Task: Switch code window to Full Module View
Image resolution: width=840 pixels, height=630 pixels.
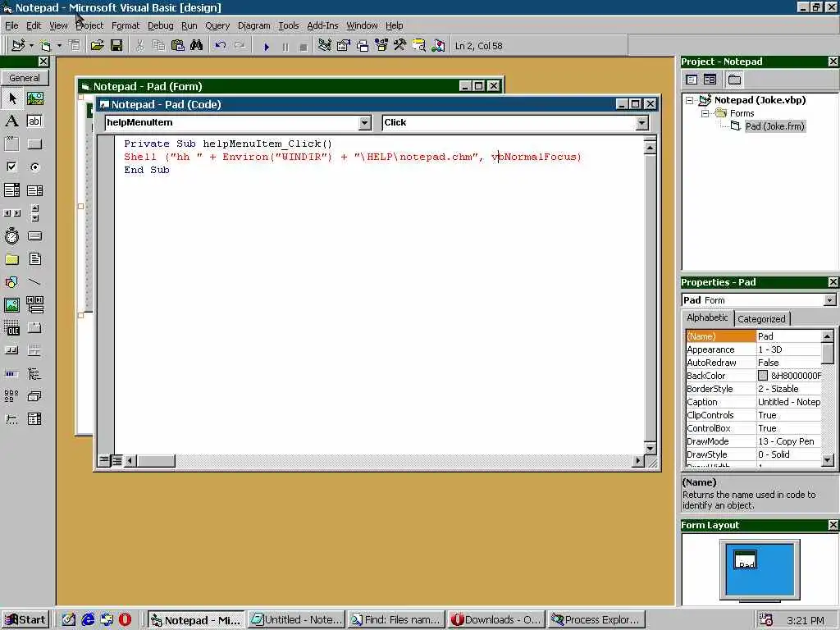Action: [116, 460]
